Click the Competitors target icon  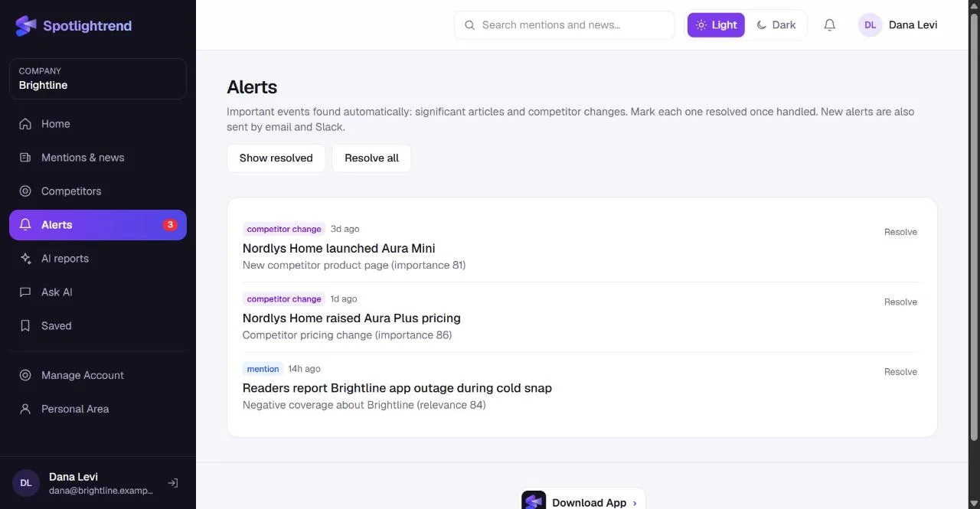[x=25, y=191]
